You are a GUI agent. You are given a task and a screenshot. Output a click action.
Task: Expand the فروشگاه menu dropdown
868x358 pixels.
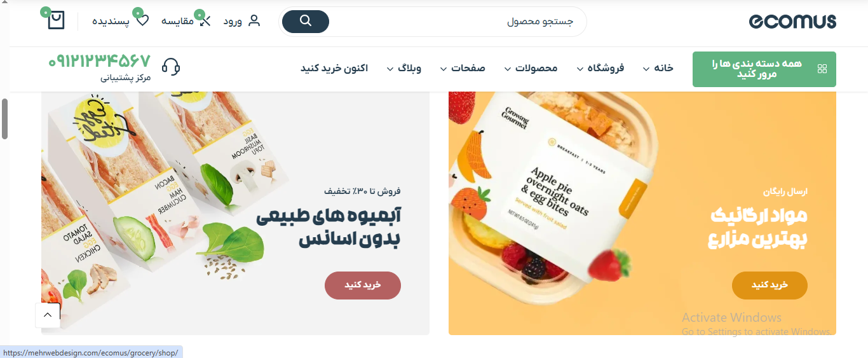[x=600, y=68]
